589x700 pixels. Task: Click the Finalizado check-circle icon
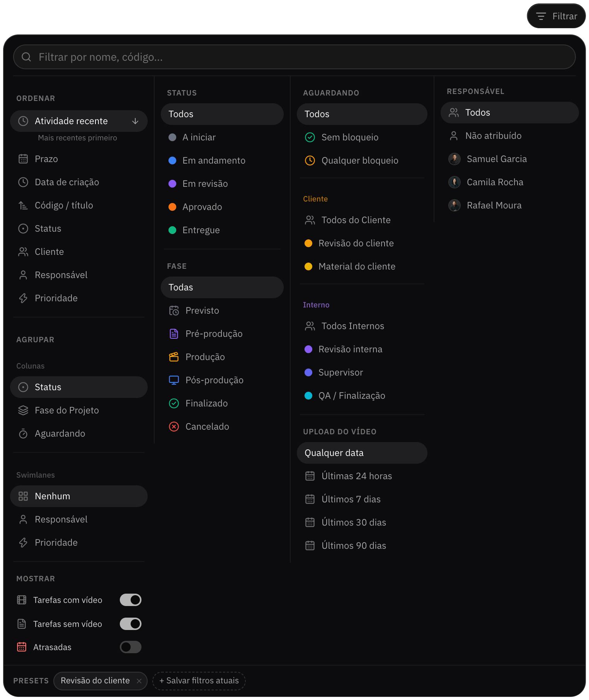(174, 403)
